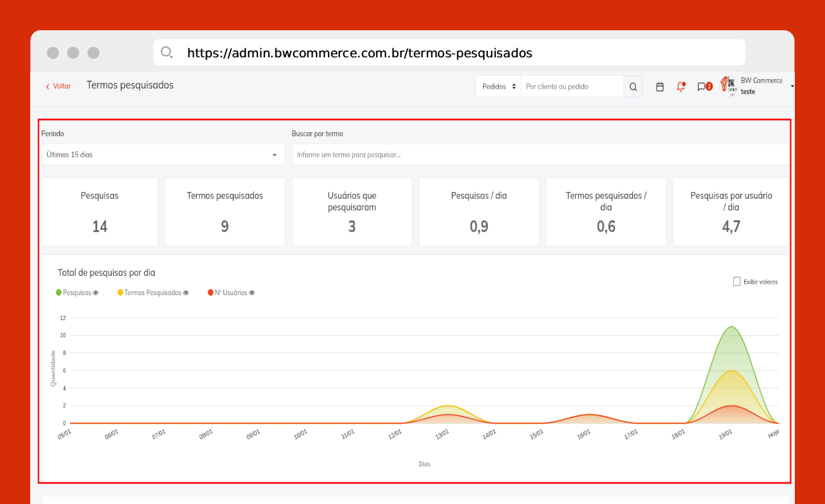Toggle visibility of Pesquisas series
Viewport: 825px width, 504px height.
click(x=95, y=293)
